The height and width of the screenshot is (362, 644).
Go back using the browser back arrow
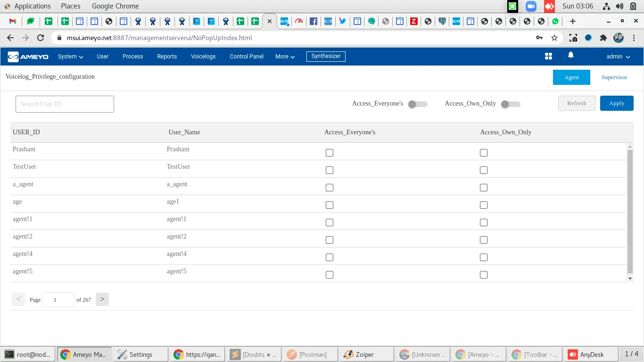(x=10, y=38)
